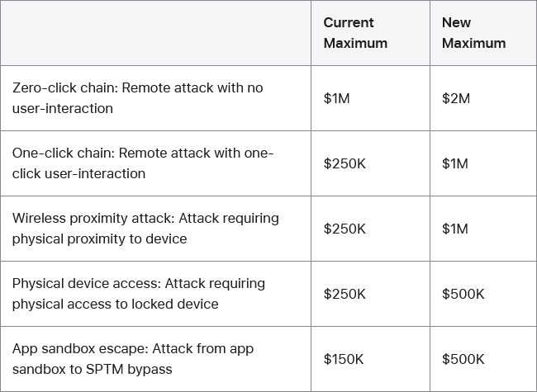
Task: Click the $1M new maximum for one-click
Action: tap(454, 163)
